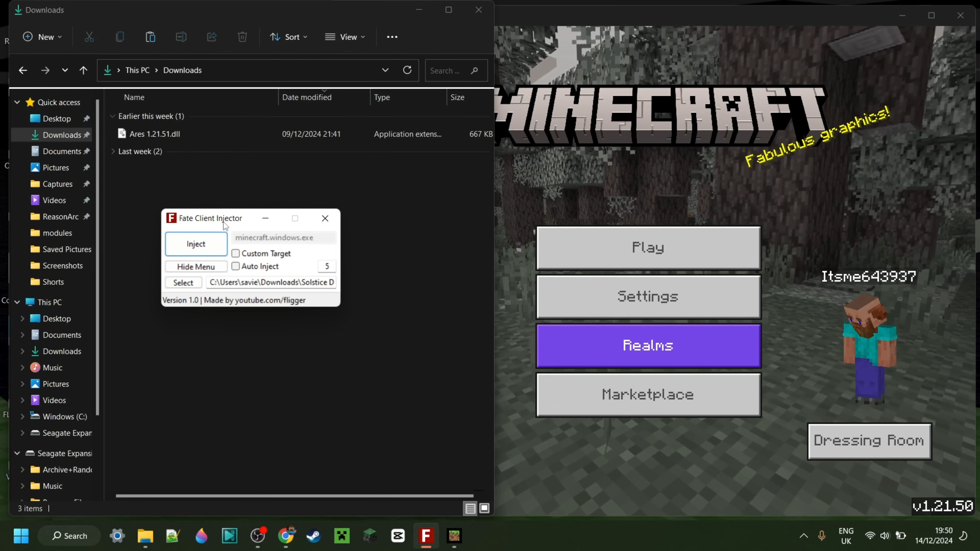Open Steam from the taskbar
Screen dimensions: 980x551
click(314, 536)
